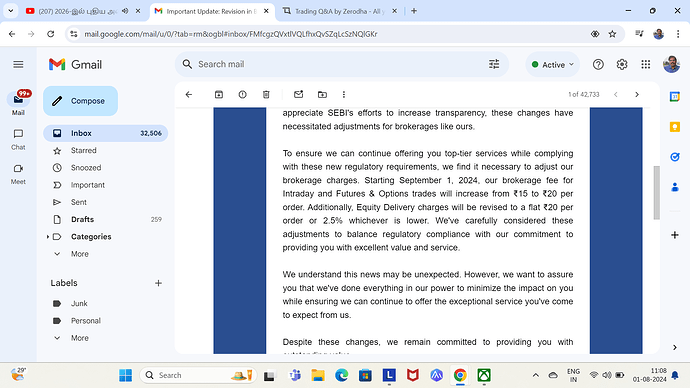Archive the open email

pyautogui.click(x=219, y=95)
